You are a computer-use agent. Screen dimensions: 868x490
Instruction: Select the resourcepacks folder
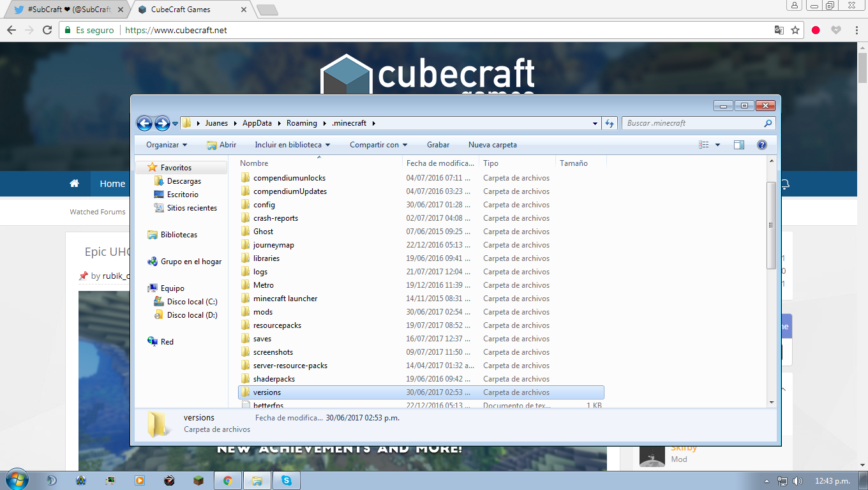click(x=421, y=325)
